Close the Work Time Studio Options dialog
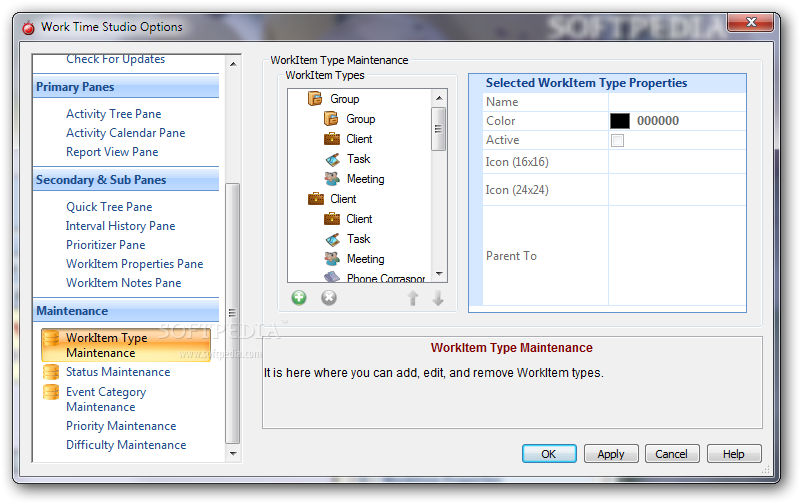This screenshot has width=801, height=504. coord(750,22)
